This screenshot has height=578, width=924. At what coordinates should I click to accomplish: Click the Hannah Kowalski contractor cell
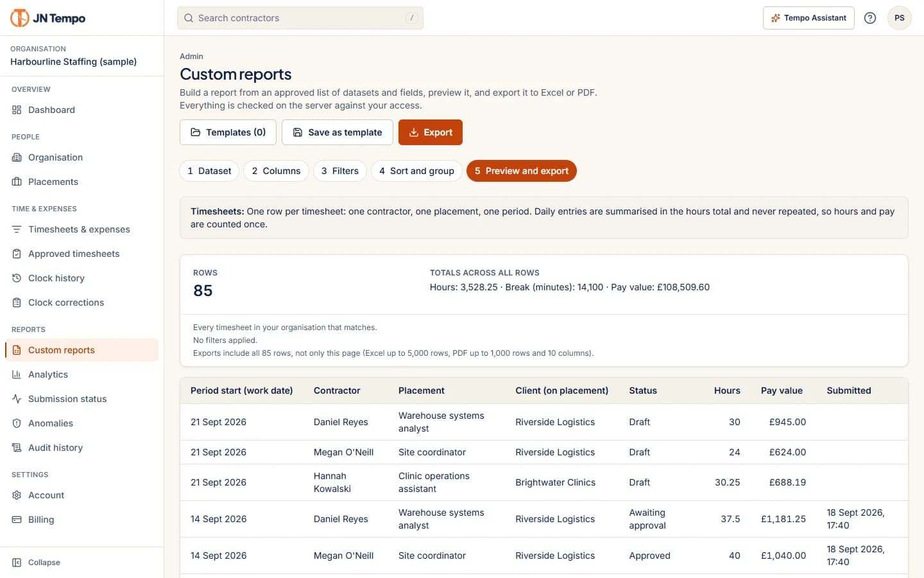[332, 482]
